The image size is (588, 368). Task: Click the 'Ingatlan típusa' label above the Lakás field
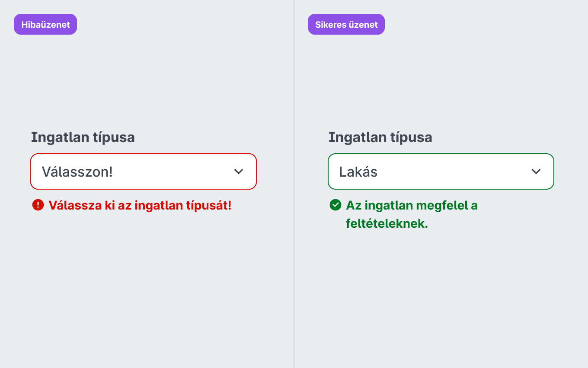[380, 138]
